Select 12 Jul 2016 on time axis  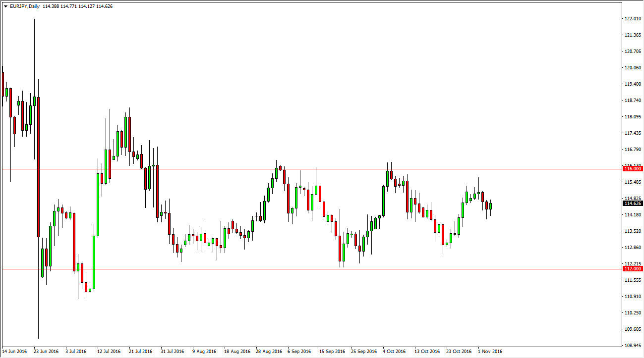tap(109, 352)
